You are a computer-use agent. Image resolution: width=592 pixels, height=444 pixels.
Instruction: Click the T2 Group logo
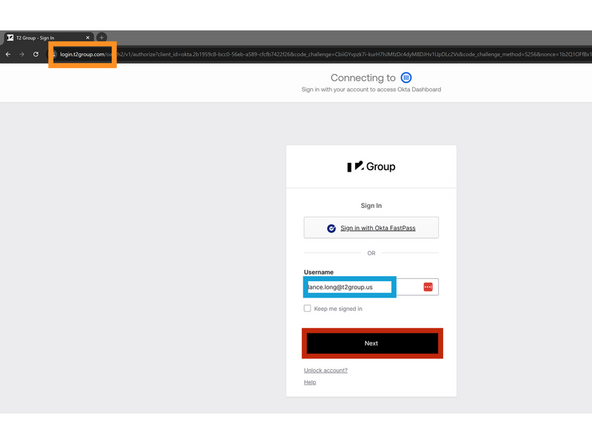point(371,166)
